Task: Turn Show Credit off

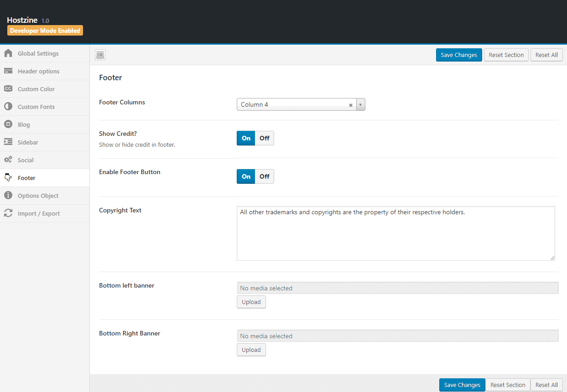Action: (x=265, y=138)
